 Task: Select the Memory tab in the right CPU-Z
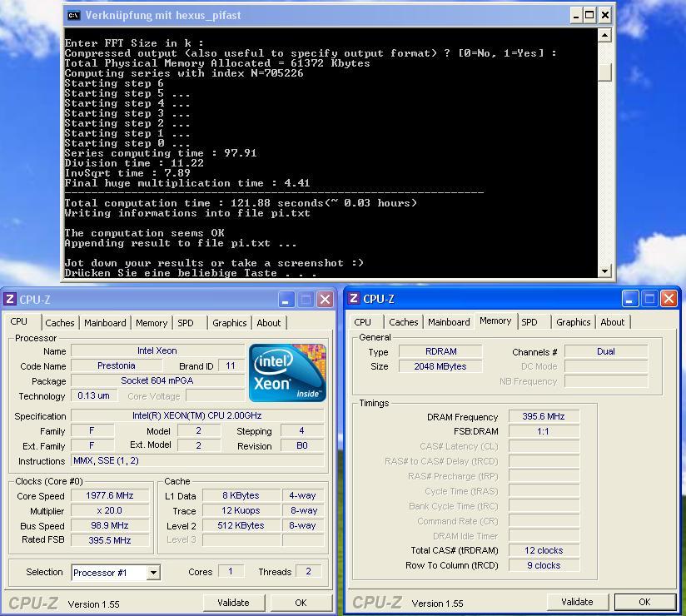click(x=495, y=320)
